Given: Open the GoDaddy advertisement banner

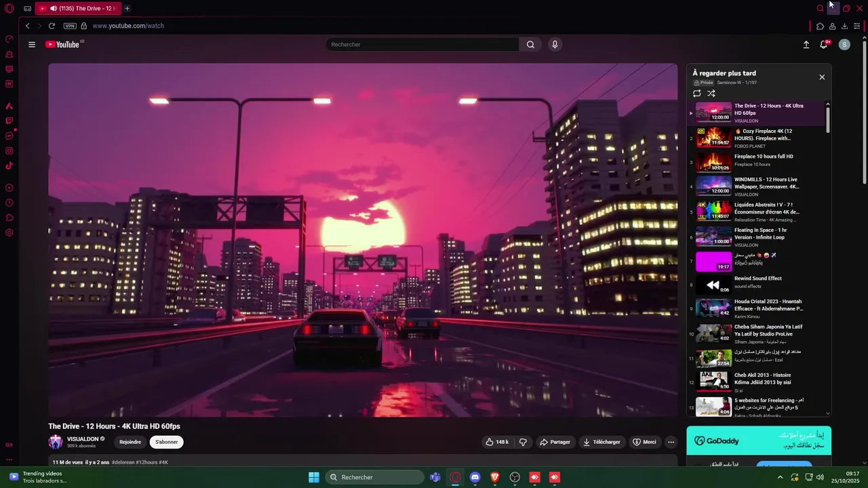Looking at the screenshot, I should pos(759,441).
